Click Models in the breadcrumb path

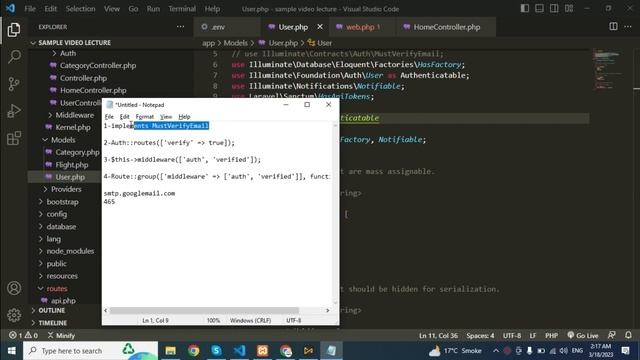pos(235,43)
